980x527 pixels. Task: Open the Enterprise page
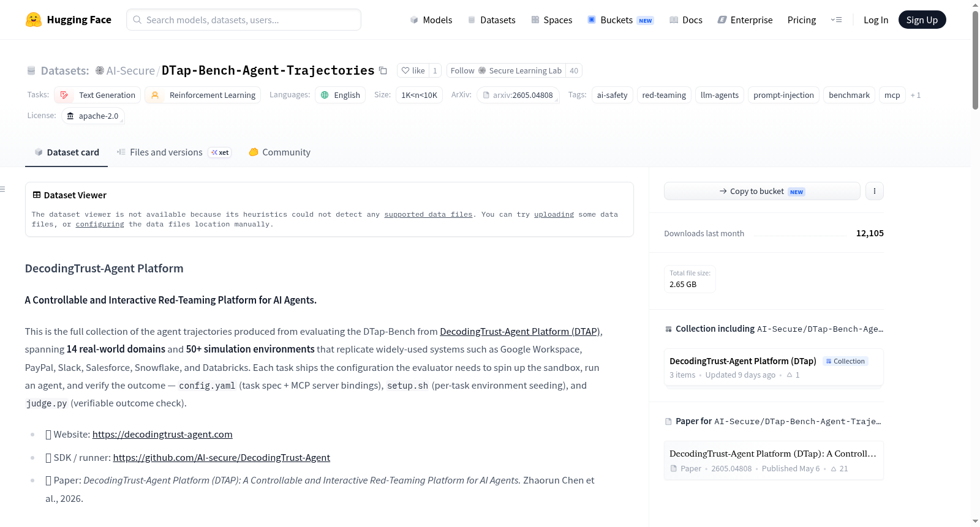tap(745, 20)
